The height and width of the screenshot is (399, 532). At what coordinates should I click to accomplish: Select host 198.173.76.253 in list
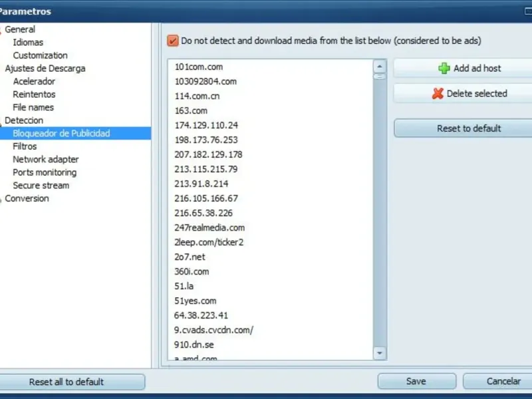coord(206,140)
